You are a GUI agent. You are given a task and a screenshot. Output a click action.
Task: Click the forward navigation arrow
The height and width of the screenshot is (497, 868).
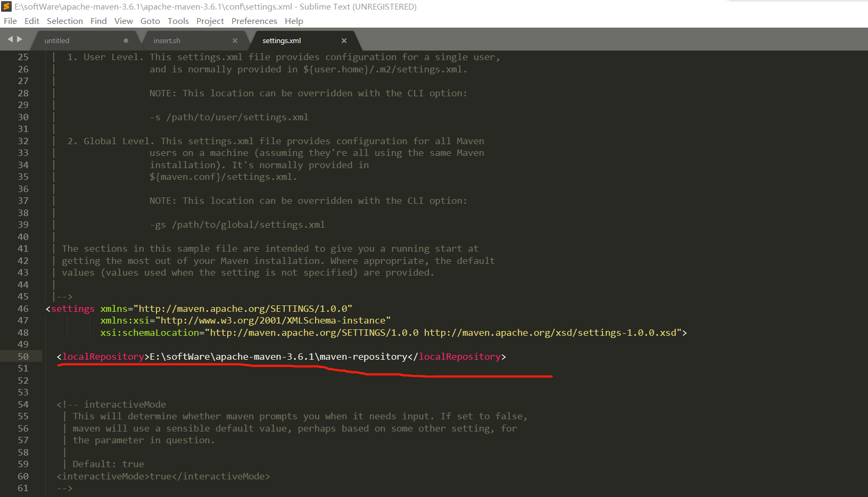(20, 39)
